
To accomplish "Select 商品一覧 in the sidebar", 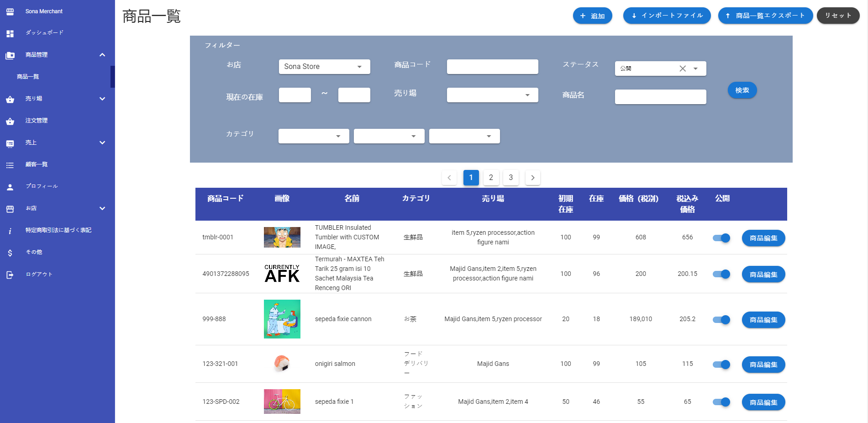I will [x=28, y=77].
